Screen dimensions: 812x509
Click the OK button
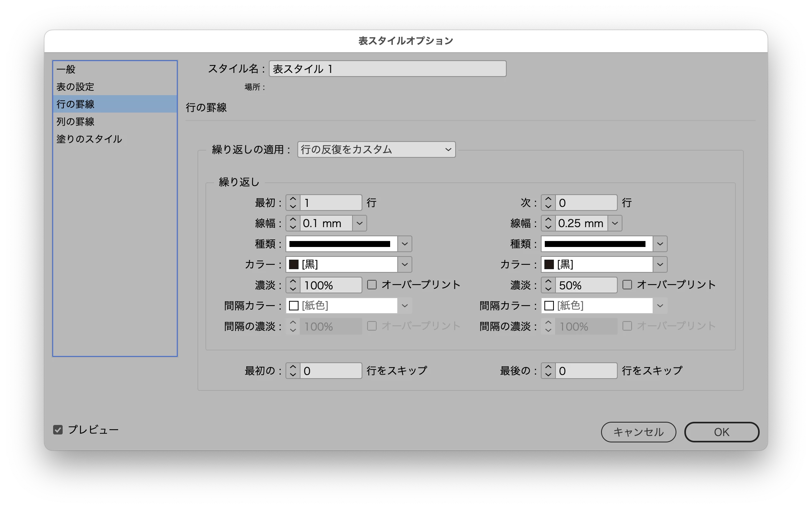coord(722,432)
